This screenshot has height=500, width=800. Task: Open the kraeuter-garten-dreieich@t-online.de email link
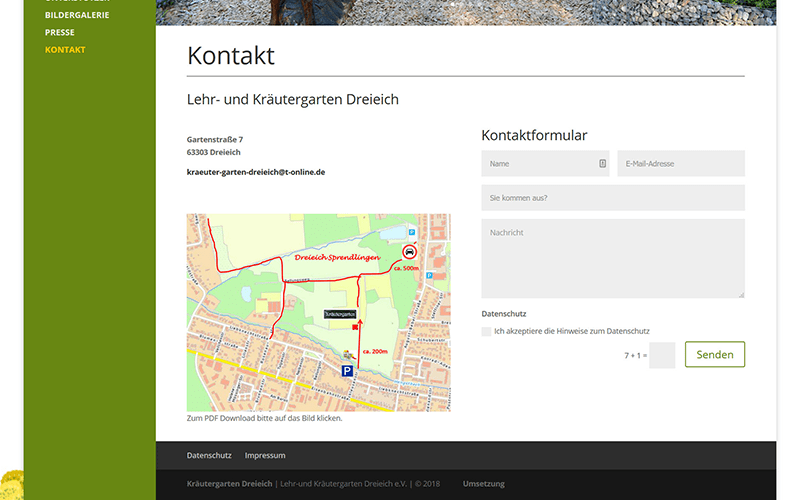(x=256, y=172)
